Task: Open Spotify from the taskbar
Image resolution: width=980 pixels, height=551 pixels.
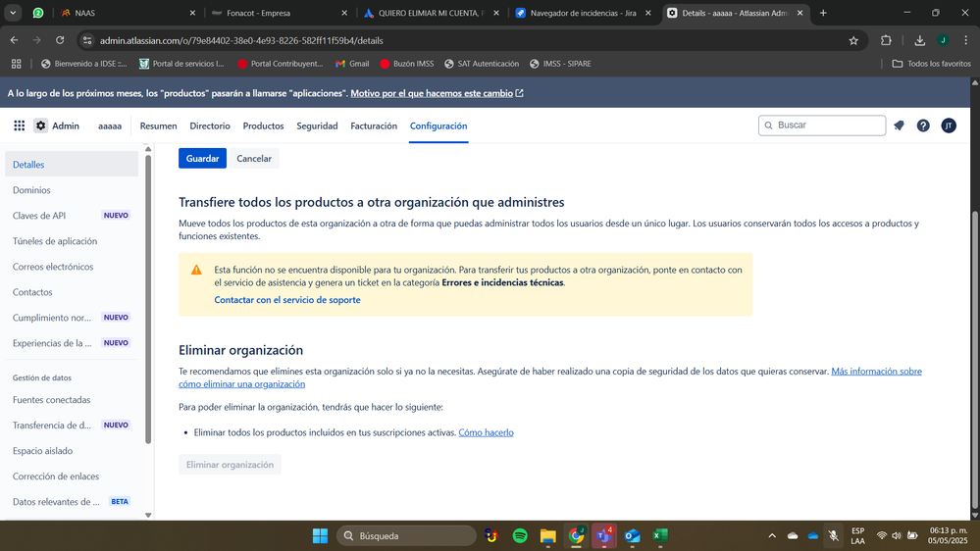Action: point(520,536)
